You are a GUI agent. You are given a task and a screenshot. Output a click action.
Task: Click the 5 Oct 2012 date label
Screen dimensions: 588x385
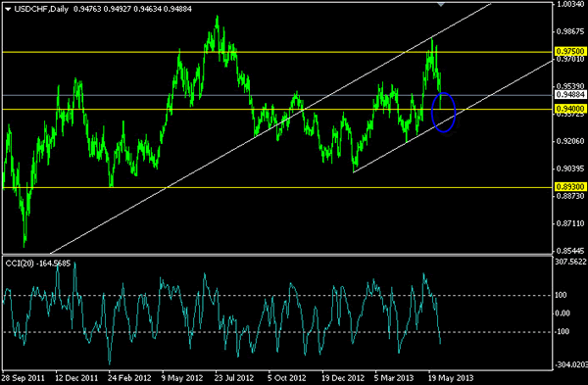click(287, 378)
